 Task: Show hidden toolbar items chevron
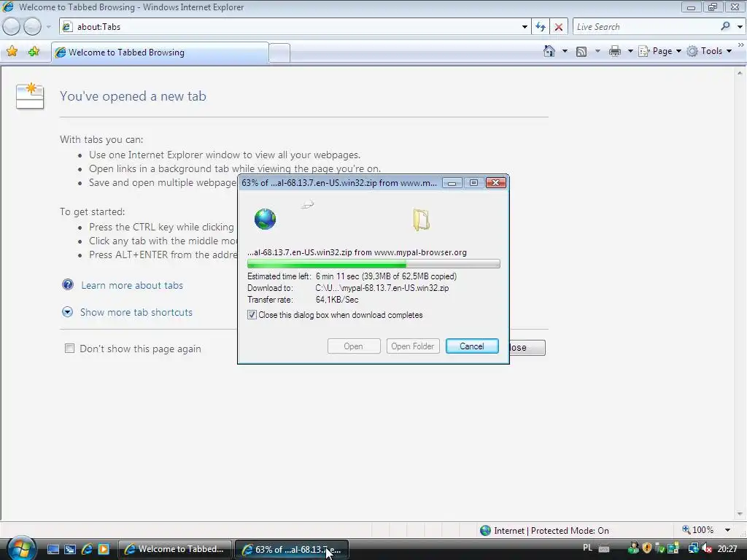[x=741, y=45]
